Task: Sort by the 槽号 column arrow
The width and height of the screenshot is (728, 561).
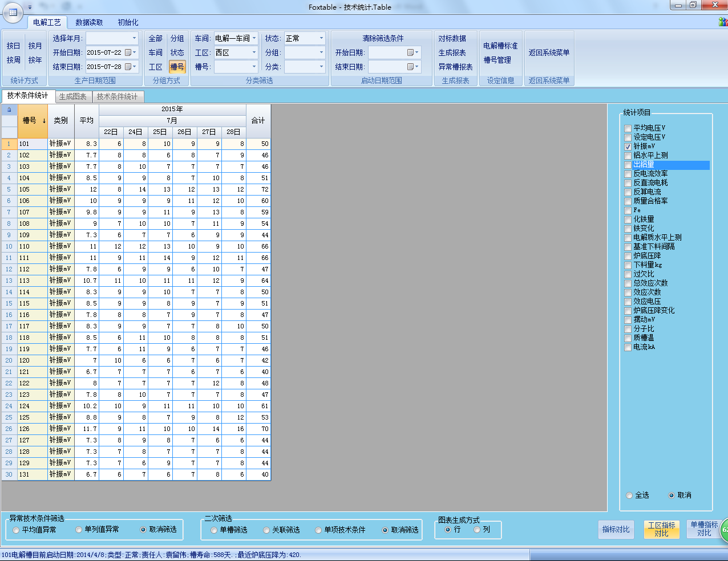Action: click(44, 121)
